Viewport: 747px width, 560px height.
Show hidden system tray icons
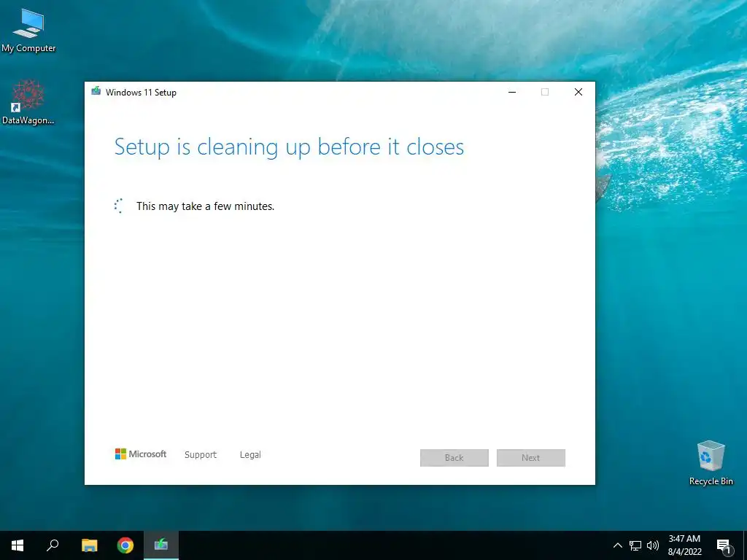pyautogui.click(x=617, y=545)
